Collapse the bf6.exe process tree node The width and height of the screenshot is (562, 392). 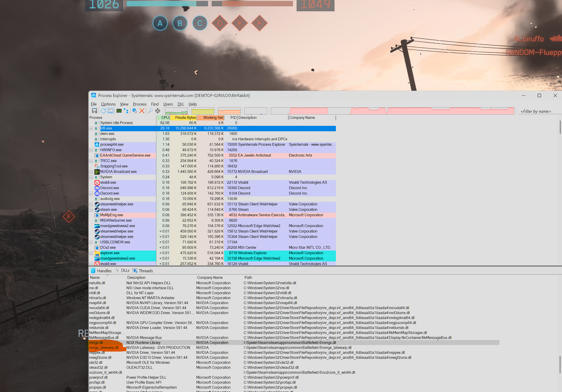pos(91,129)
